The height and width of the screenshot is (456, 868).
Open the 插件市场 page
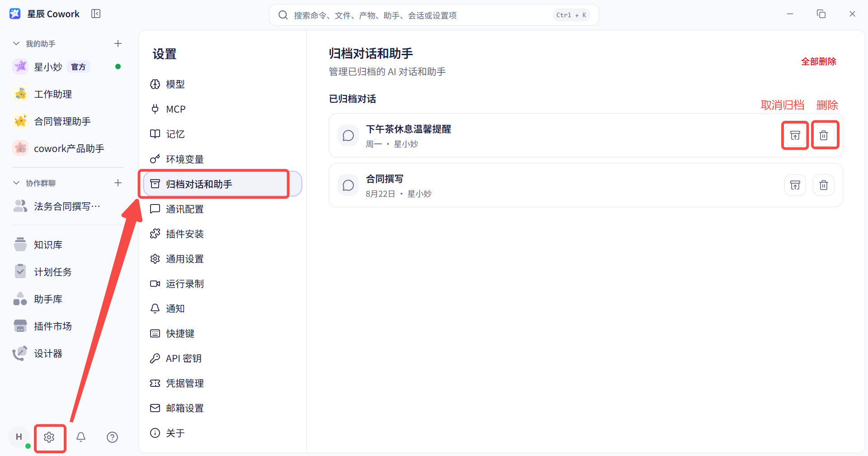[68, 326]
